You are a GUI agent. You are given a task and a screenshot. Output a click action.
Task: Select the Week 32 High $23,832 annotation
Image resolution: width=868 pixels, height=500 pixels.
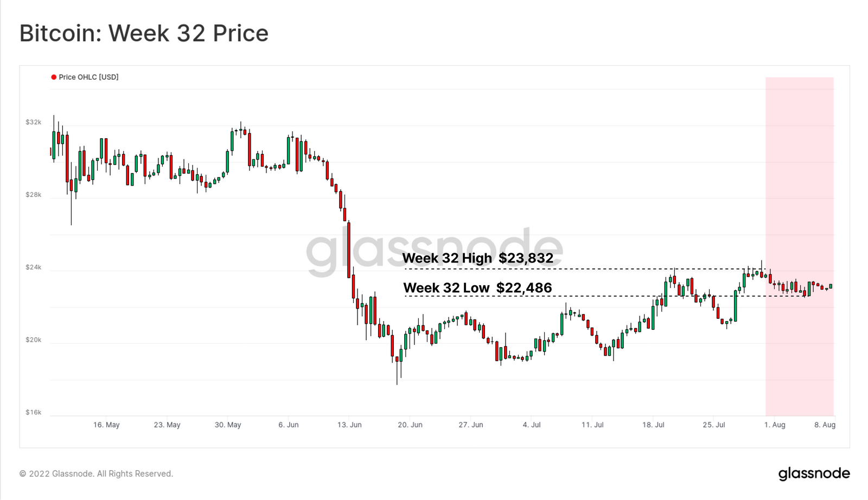[478, 258]
